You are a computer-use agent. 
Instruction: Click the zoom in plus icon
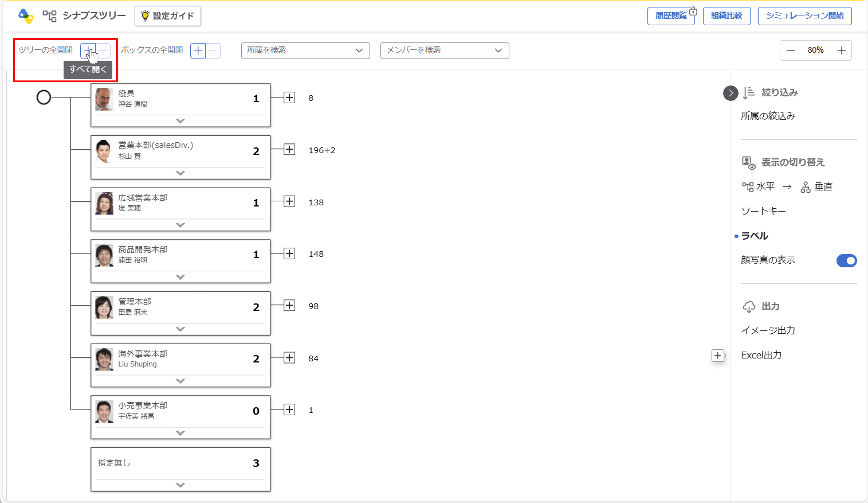(841, 50)
